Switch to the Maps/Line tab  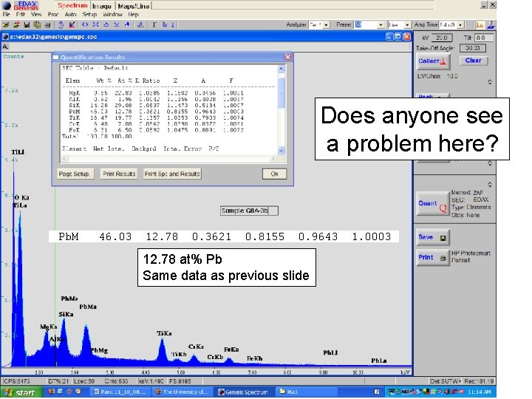pos(133,6)
